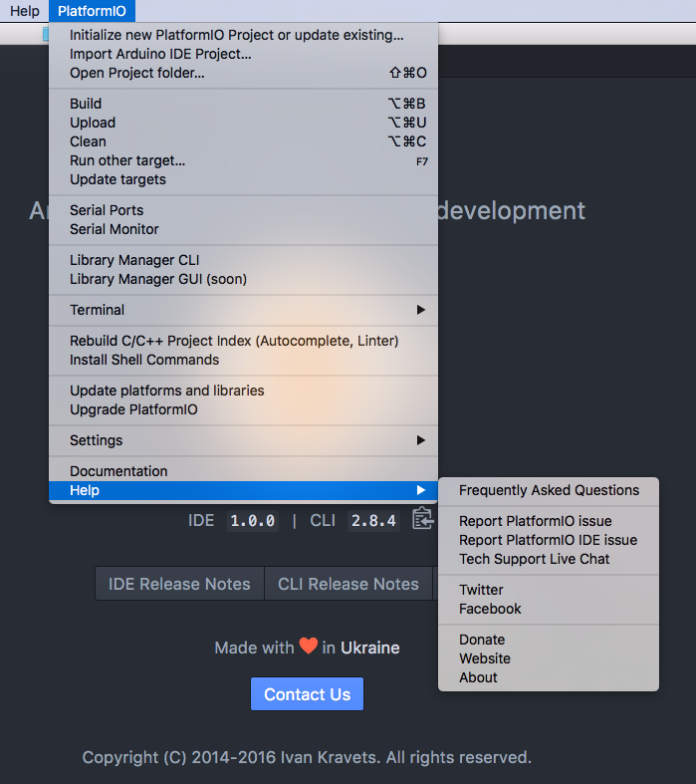Open Serial Ports entry
The width and height of the screenshot is (696, 784).
point(243,210)
